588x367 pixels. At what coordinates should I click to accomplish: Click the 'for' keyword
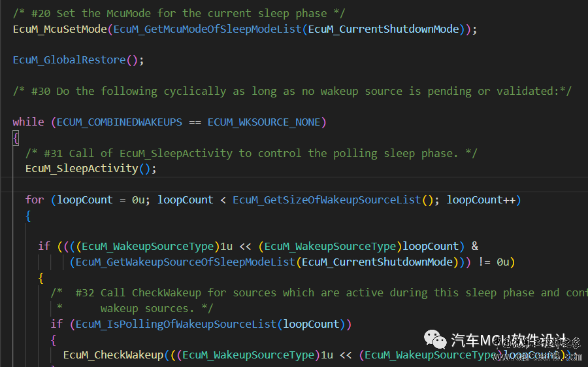click(35, 200)
